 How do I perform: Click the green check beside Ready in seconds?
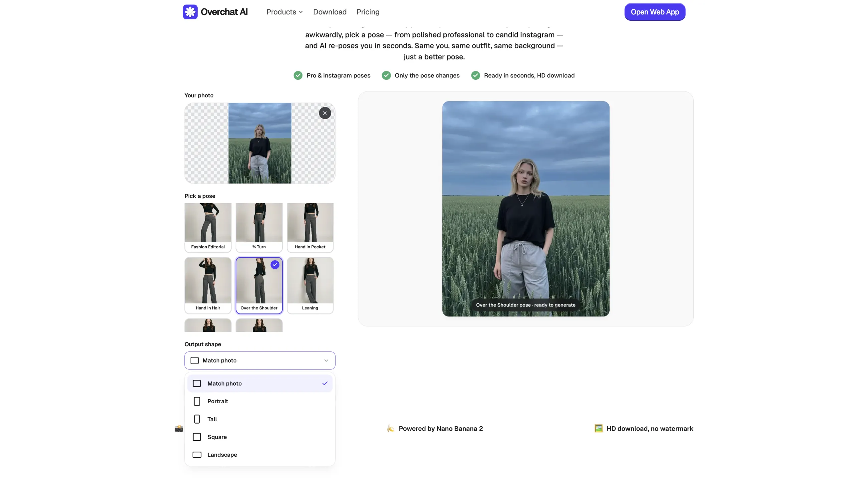point(475,75)
